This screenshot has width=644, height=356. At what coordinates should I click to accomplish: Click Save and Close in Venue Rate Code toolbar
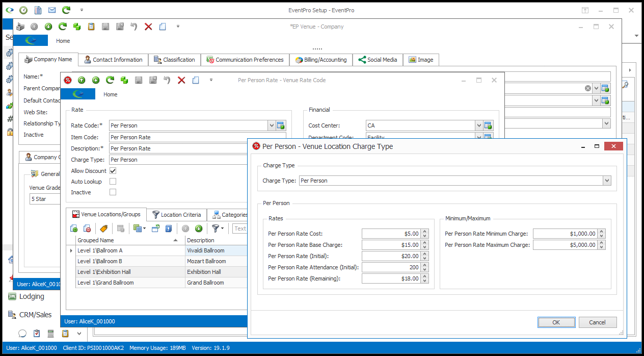click(153, 80)
